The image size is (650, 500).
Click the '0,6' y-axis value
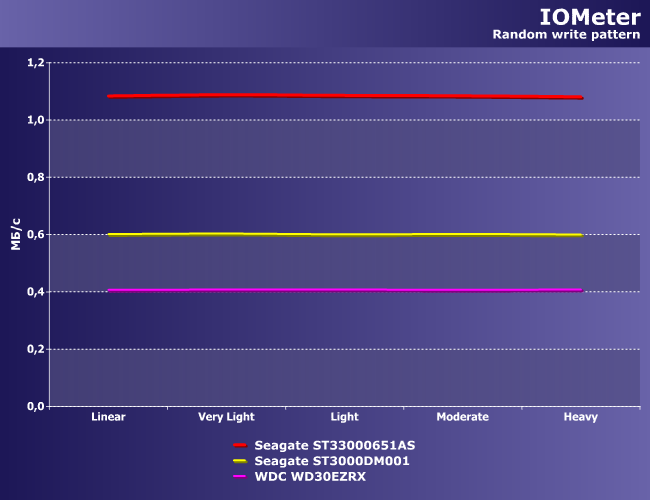click(x=36, y=235)
